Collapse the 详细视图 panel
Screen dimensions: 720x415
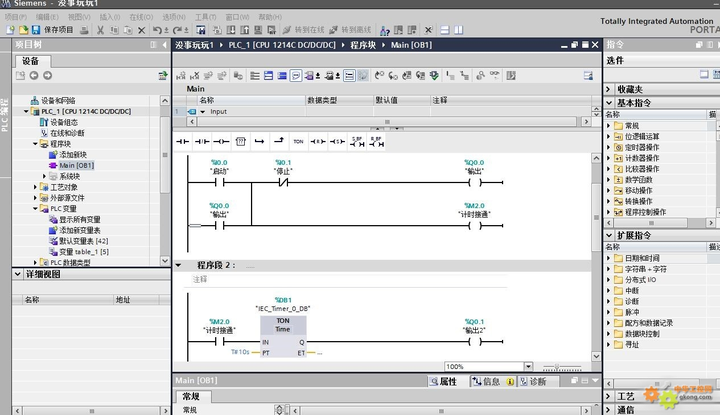pos(17,274)
